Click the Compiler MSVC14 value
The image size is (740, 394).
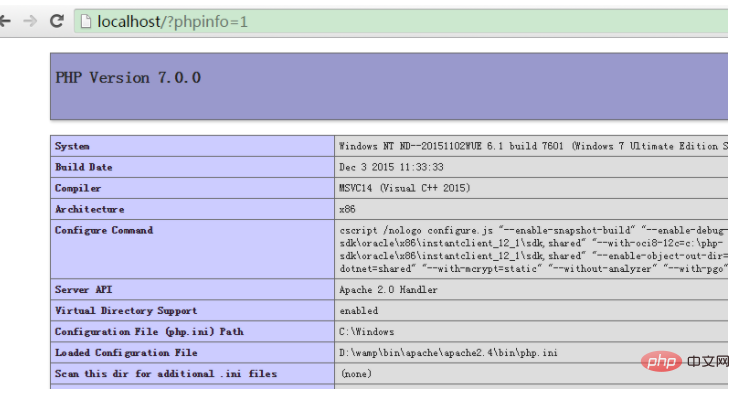(x=404, y=188)
